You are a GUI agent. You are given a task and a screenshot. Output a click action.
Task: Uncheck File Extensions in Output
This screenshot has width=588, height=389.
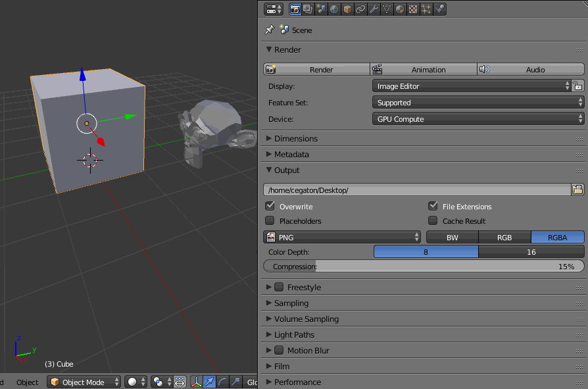coord(432,206)
